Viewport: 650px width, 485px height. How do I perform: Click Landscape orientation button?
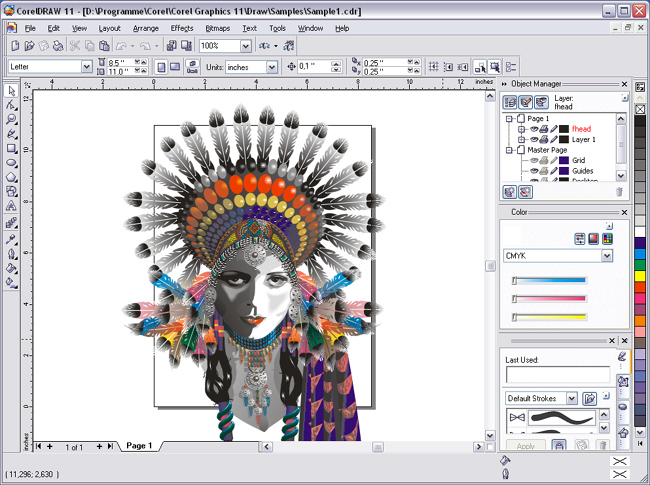pos(175,67)
